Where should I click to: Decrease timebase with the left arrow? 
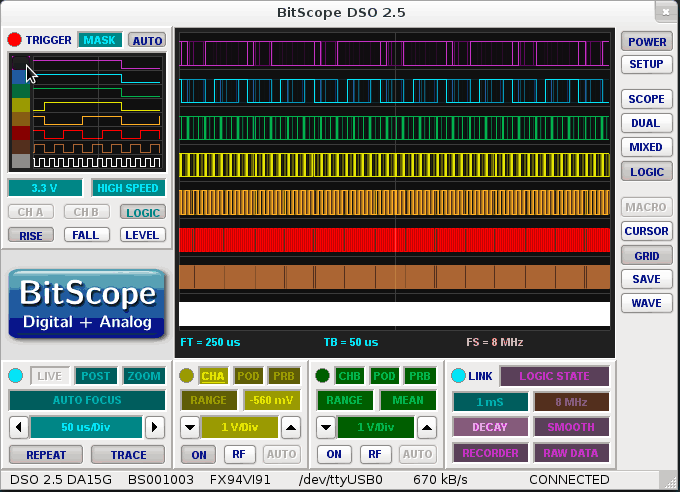(x=19, y=427)
